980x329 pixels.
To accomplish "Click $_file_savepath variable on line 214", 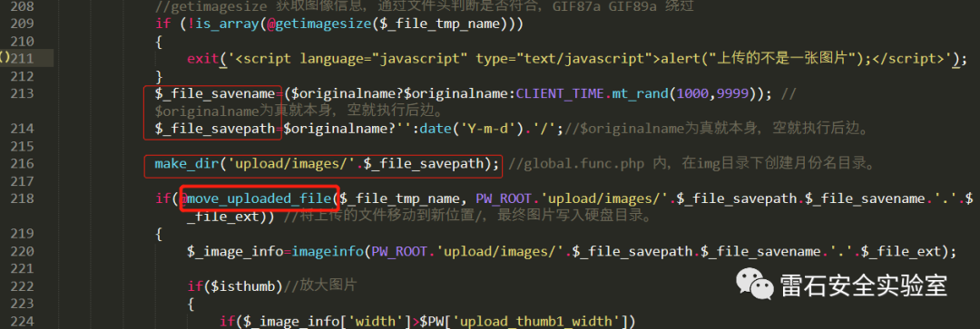I will click(x=216, y=130).
